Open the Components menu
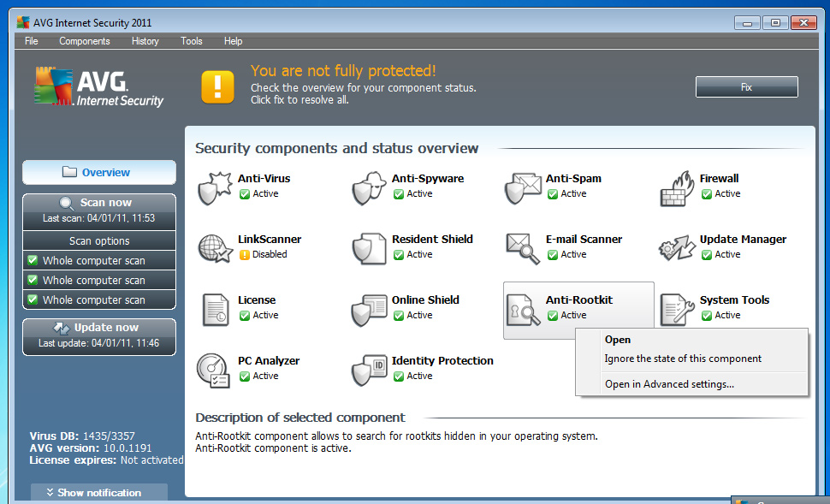830x504 pixels. (85, 41)
